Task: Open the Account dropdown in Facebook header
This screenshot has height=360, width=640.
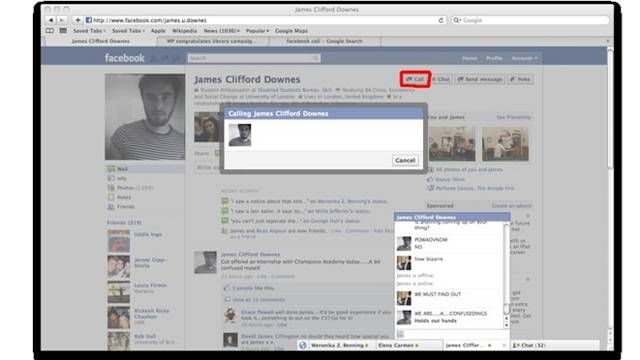Action: click(524, 58)
